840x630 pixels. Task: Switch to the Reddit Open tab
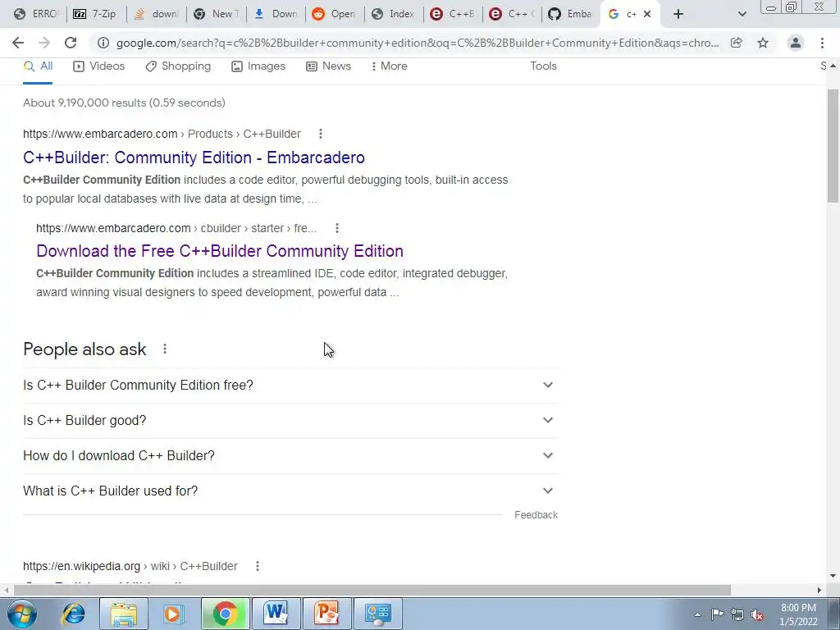coord(334,14)
